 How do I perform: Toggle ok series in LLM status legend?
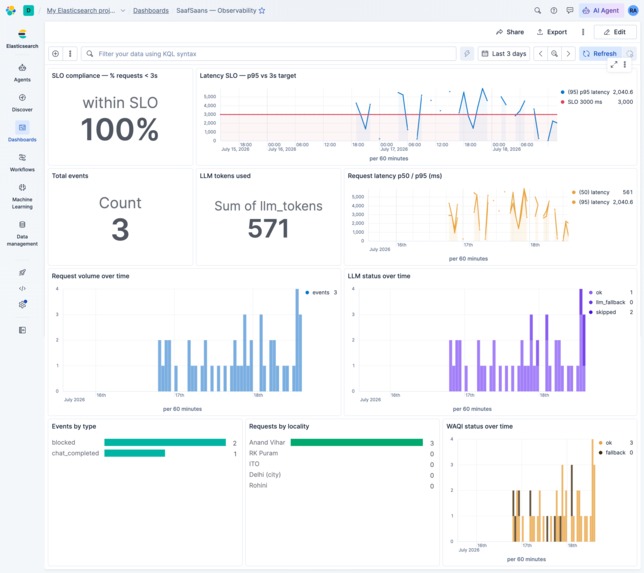point(599,292)
